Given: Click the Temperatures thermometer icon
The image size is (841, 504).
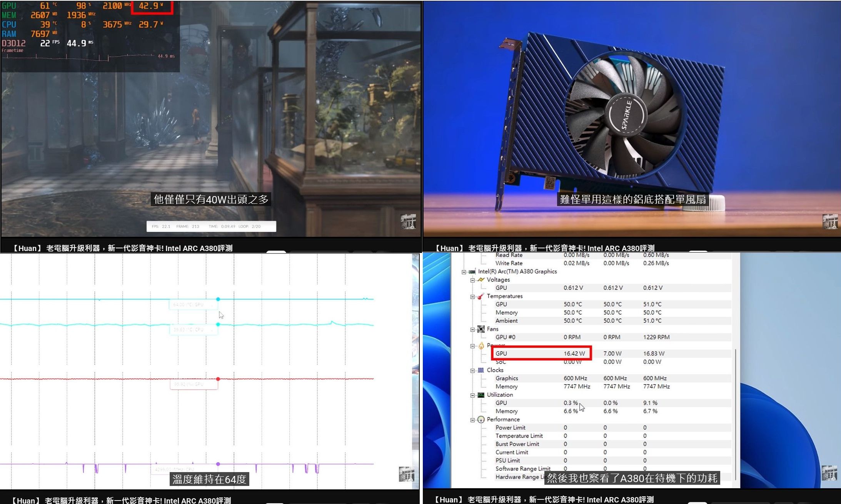Looking at the screenshot, I should point(481,296).
